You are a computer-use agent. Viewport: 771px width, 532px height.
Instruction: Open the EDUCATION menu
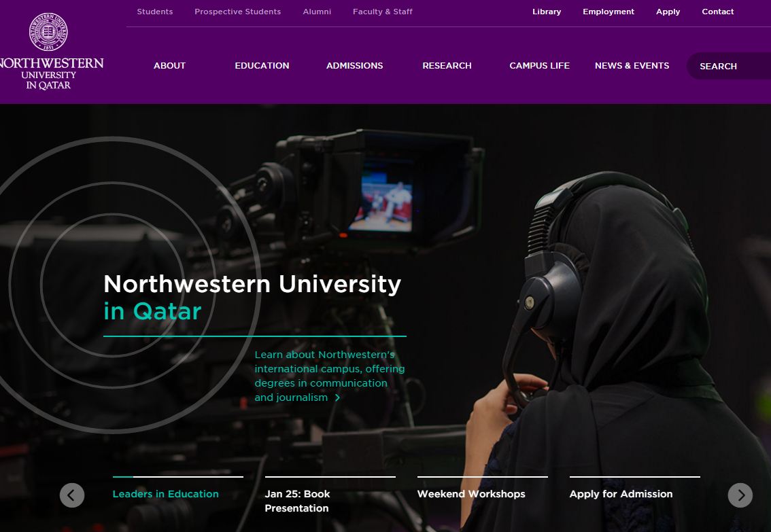click(262, 65)
